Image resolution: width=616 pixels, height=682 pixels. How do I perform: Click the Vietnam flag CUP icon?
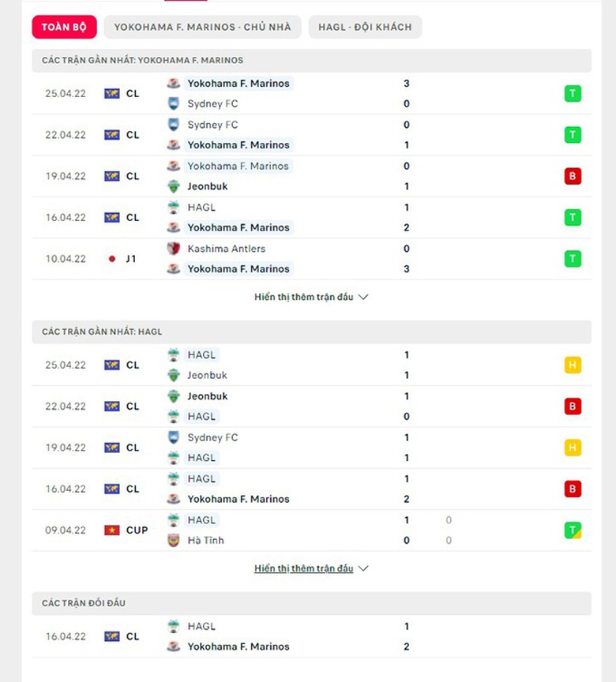coord(112,530)
